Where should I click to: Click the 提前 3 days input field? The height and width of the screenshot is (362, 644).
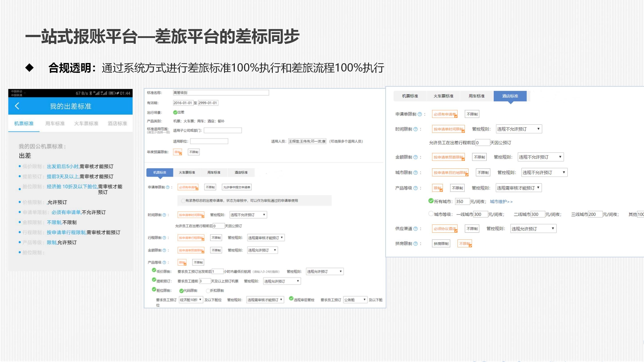pyautogui.click(x=205, y=281)
